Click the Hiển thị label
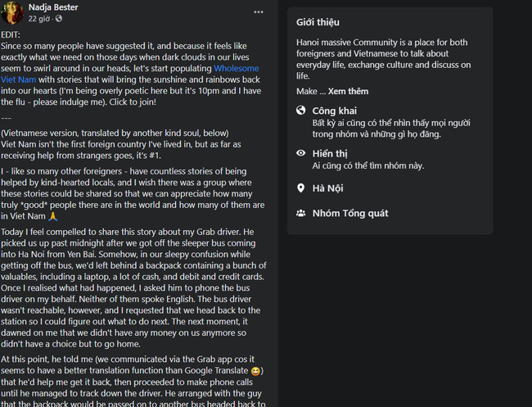Image resolution: width=532 pixels, height=407 pixels. pos(331,152)
